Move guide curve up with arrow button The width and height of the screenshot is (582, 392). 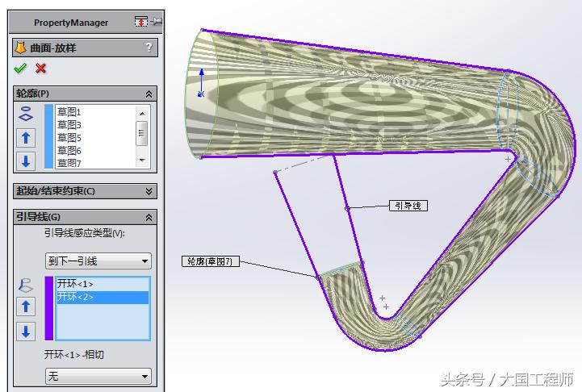click(26, 307)
